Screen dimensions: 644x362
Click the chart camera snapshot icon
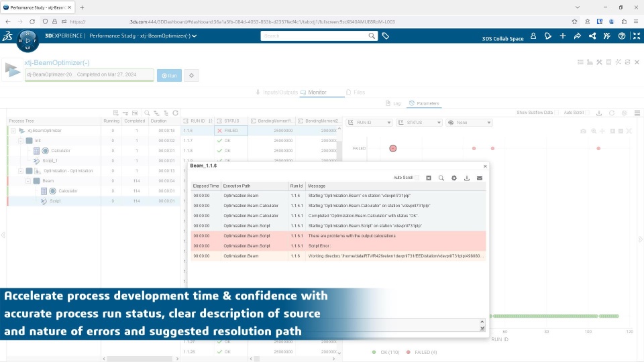(x=583, y=131)
